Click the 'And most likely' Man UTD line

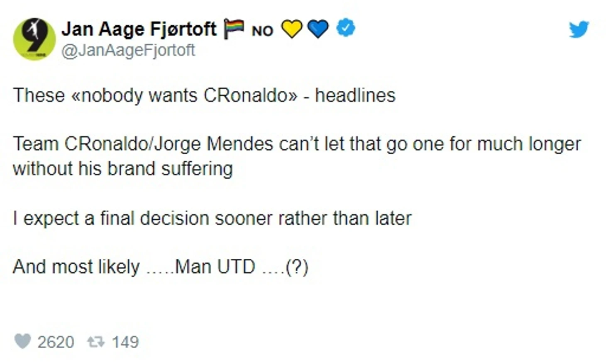pyautogui.click(x=161, y=267)
